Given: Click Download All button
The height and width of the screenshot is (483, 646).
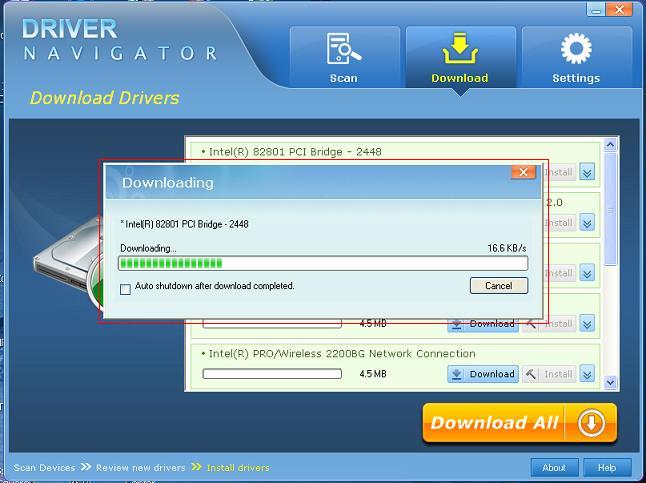Looking at the screenshot, I should (520, 423).
